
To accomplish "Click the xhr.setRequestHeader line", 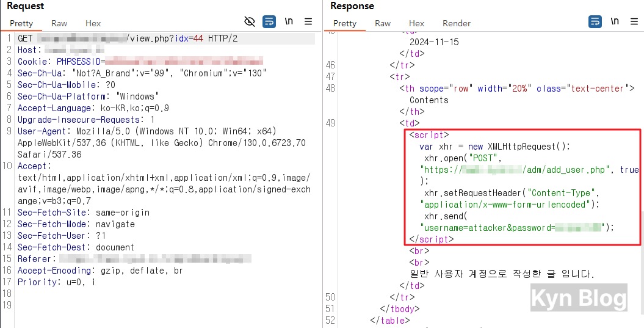I will pos(513,193).
